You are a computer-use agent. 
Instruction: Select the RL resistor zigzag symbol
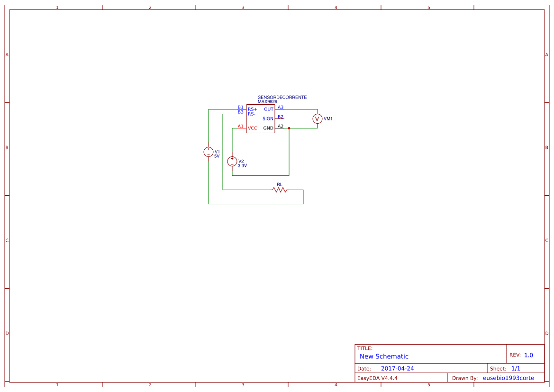(279, 190)
